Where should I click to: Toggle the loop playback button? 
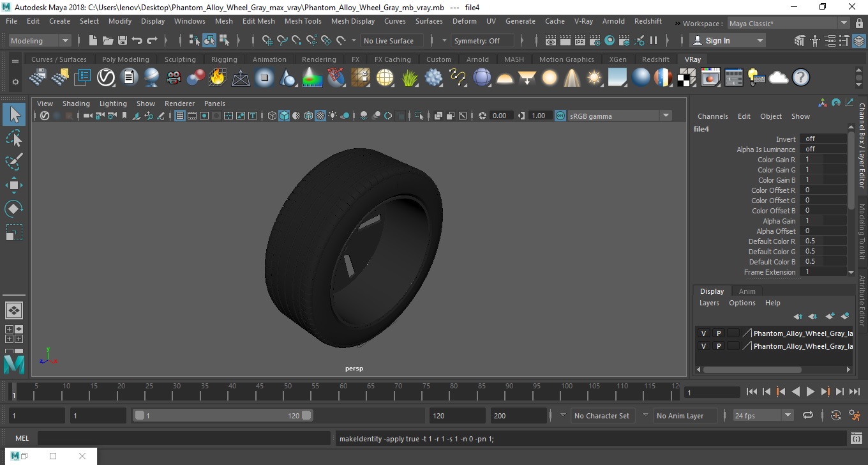point(808,415)
